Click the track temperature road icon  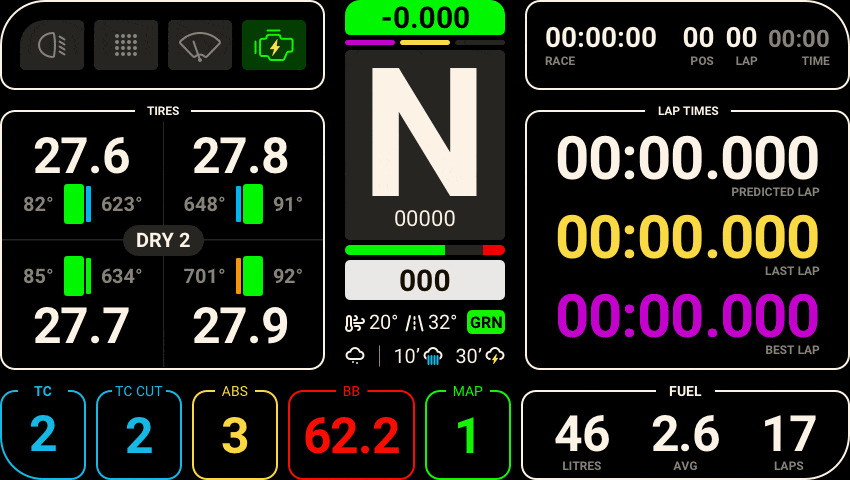click(x=414, y=323)
